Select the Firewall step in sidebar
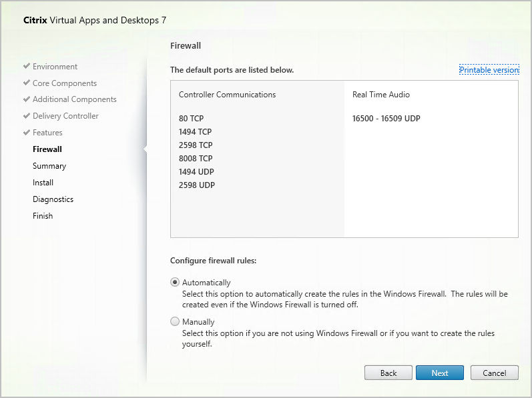The width and height of the screenshot is (532, 398). click(x=47, y=149)
